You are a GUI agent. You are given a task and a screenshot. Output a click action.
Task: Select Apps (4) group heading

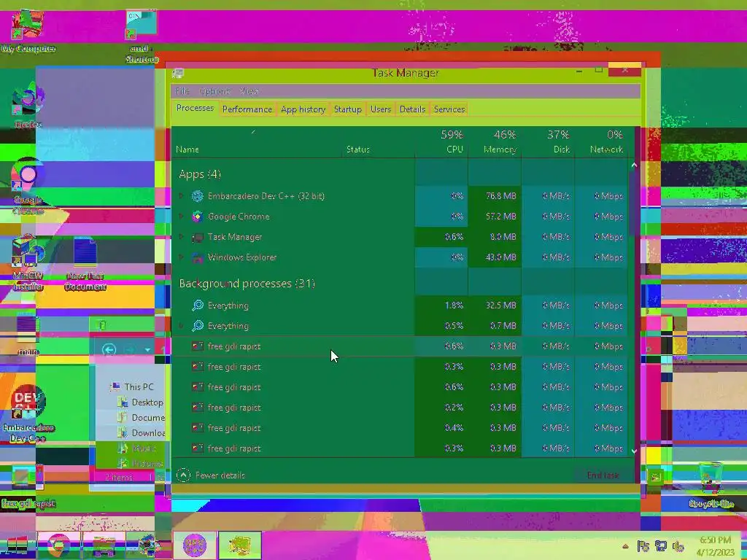tap(200, 174)
